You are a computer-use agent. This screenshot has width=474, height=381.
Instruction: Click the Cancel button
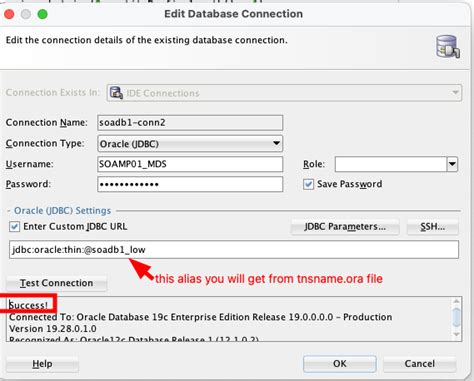click(419, 363)
